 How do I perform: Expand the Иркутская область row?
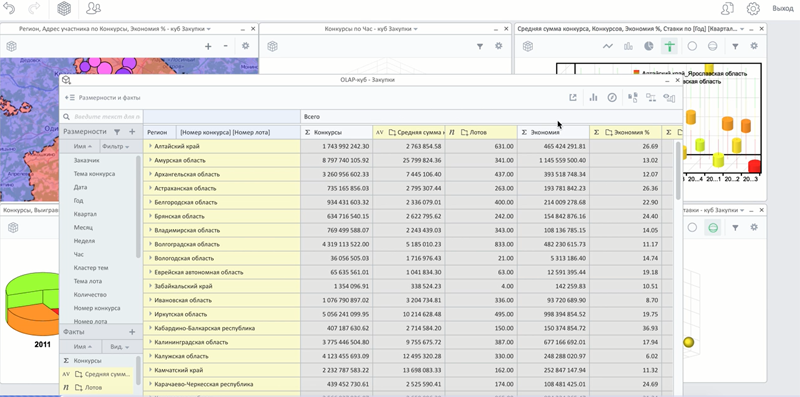(151, 314)
